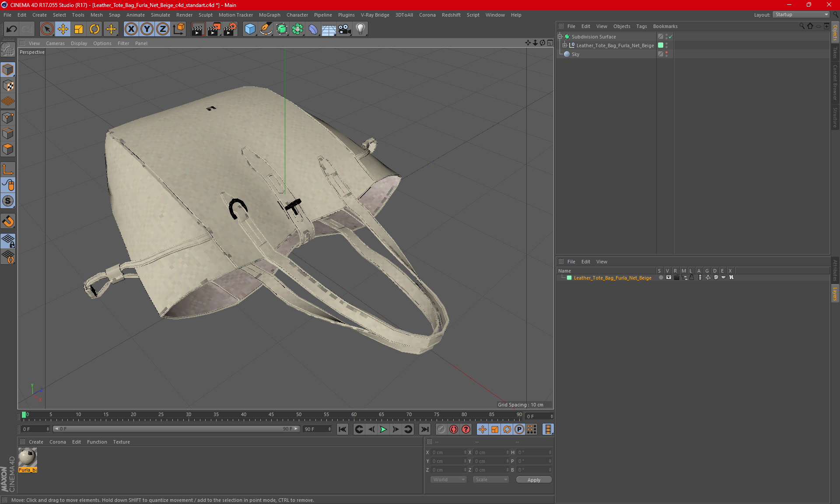Open the MoGraph menu
Image resolution: width=840 pixels, height=504 pixels.
click(x=269, y=15)
